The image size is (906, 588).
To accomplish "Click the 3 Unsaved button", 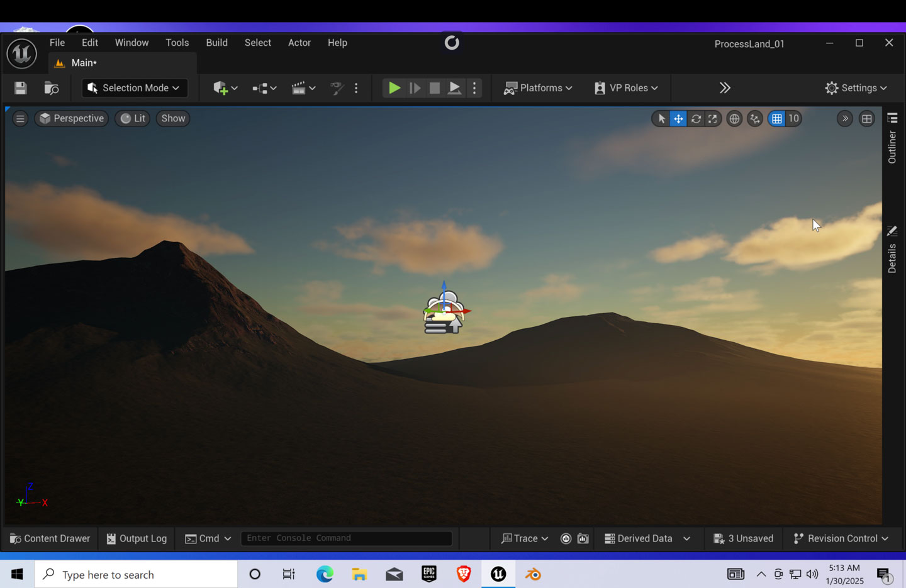I will 744,538.
